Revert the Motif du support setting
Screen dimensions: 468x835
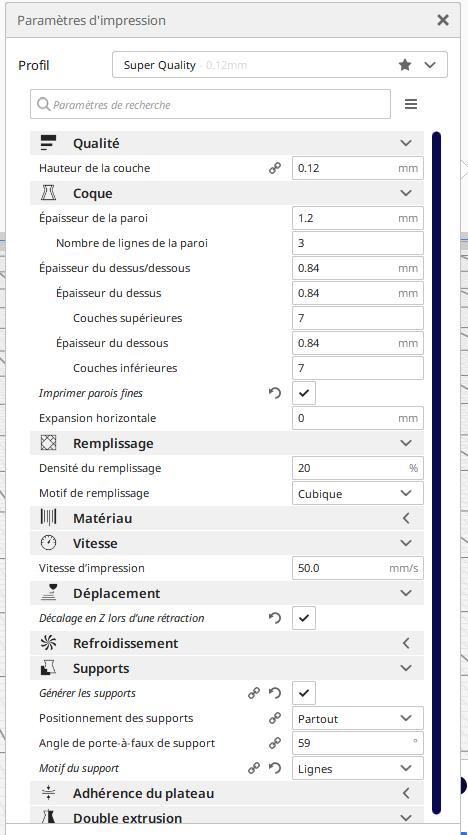pyautogui.click(x=275, y=768)
